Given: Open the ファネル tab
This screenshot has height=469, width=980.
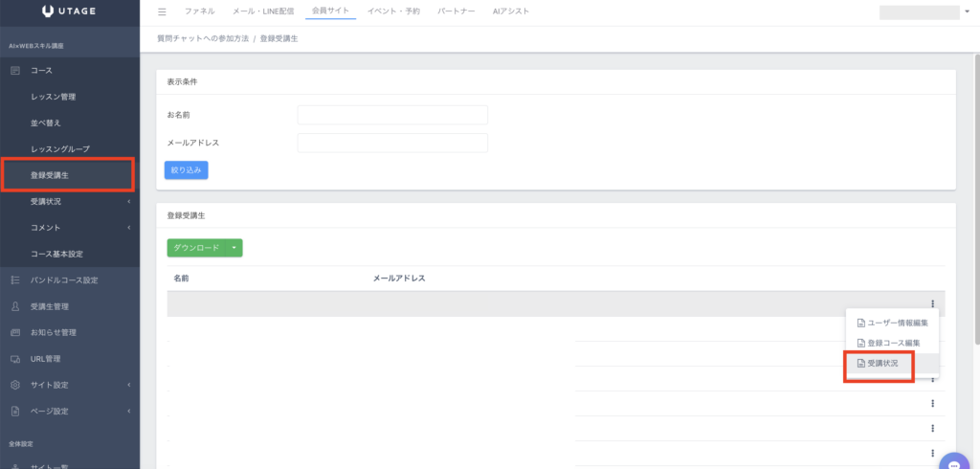Looking at the screenshot, I should [x=200, y=11].
